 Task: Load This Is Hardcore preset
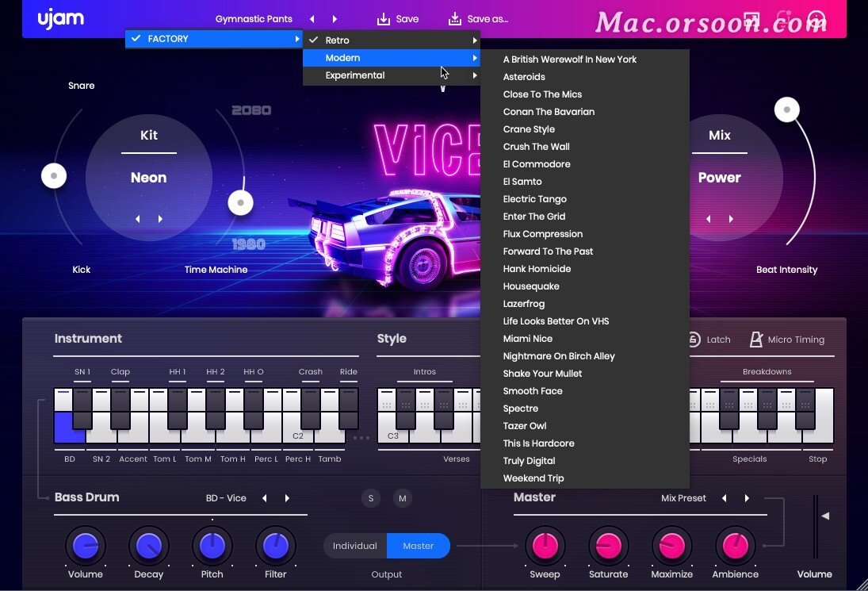click(585, 443)
